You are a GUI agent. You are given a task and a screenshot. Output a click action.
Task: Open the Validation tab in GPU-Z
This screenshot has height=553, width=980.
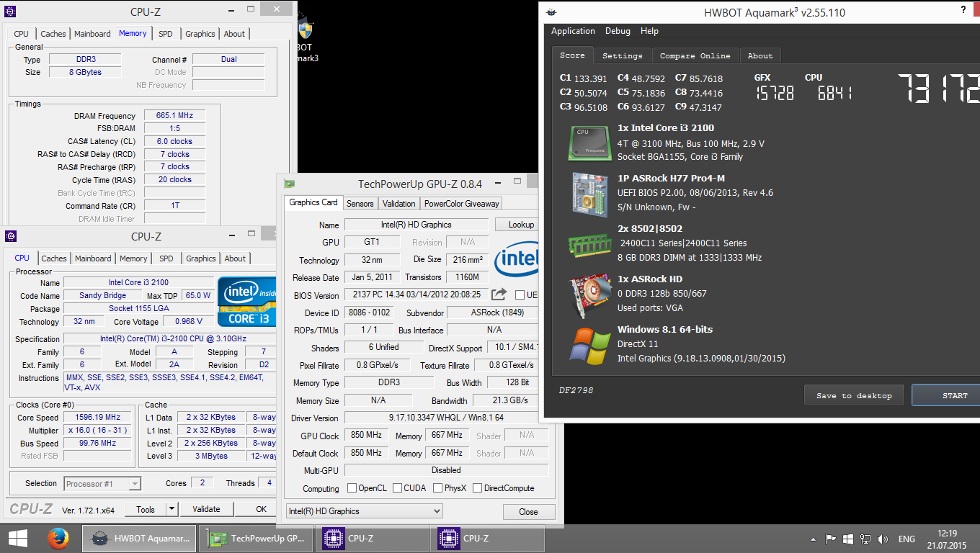coord(398,204)
